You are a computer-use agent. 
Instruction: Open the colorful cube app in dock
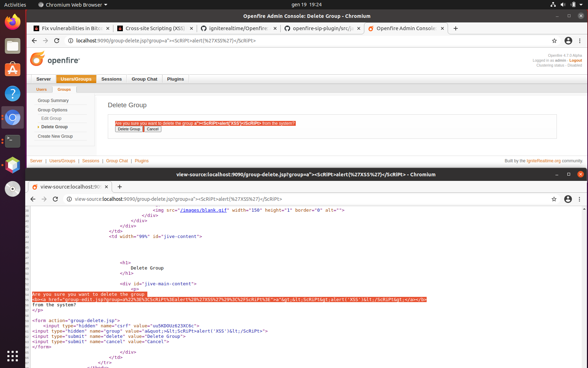pos(13,165)
